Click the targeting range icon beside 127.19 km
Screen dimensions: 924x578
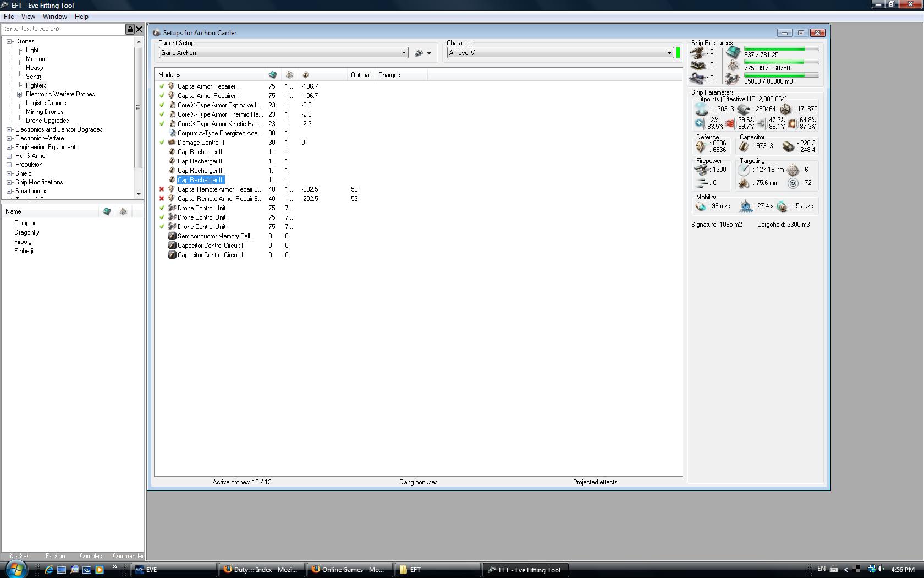click(744, 170)
